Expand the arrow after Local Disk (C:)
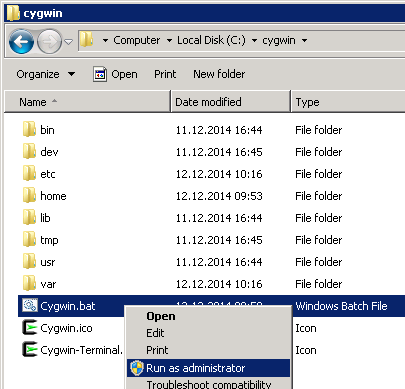 click(254, 41)
